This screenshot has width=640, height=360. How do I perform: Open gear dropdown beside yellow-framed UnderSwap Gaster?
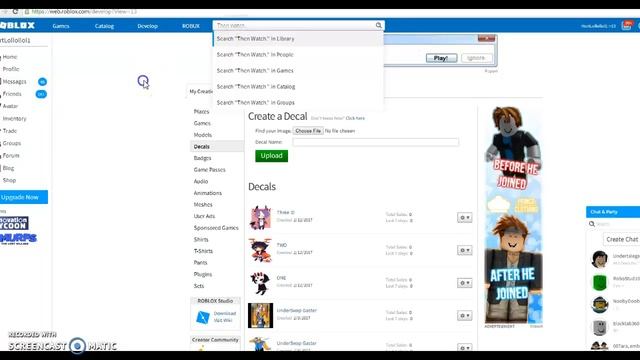pyautogui.click(x=464, y=316)
